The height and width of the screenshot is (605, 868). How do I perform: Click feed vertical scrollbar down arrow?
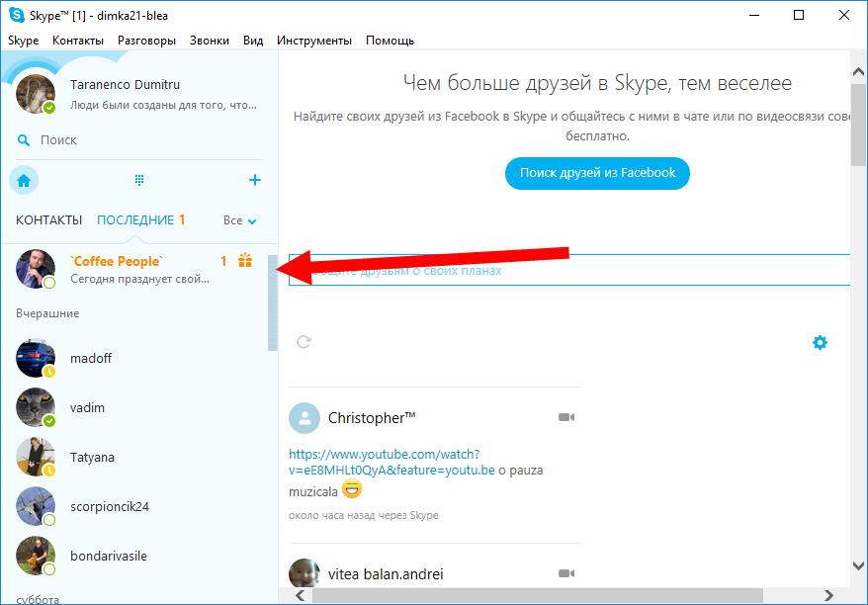point(858,565)
